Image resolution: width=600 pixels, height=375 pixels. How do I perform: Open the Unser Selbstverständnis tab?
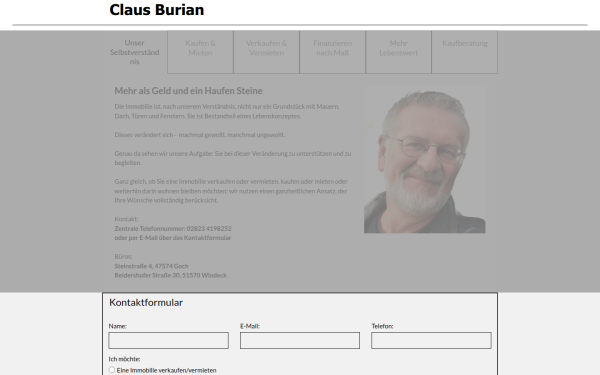pyautogui.click(x=135, y=52)
